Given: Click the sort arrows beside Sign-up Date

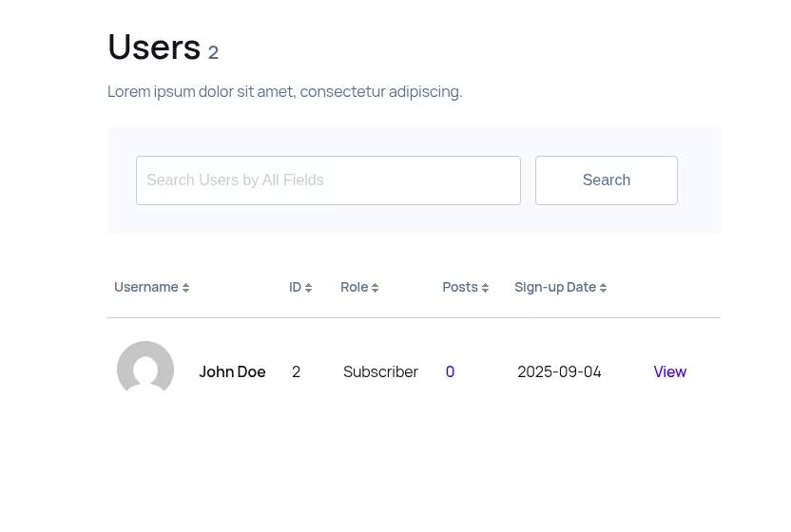Looking at the screenshot, I should (603, 288).
